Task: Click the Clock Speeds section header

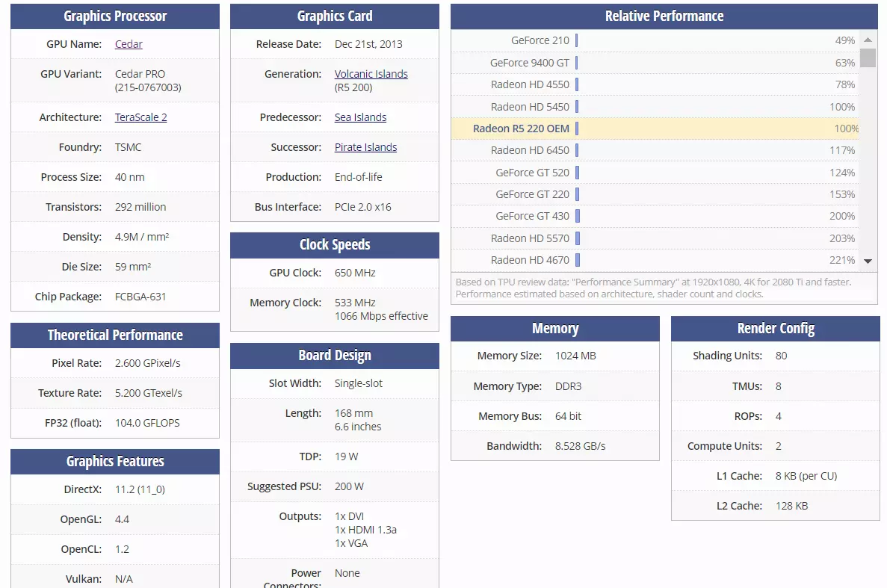Action: tap(334, 245)
